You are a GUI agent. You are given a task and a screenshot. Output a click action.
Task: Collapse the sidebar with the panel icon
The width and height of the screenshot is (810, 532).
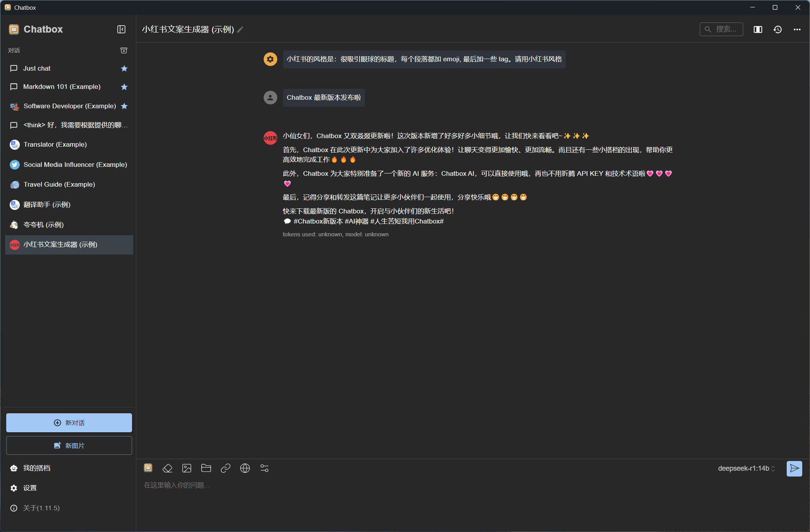coord(121,29)
